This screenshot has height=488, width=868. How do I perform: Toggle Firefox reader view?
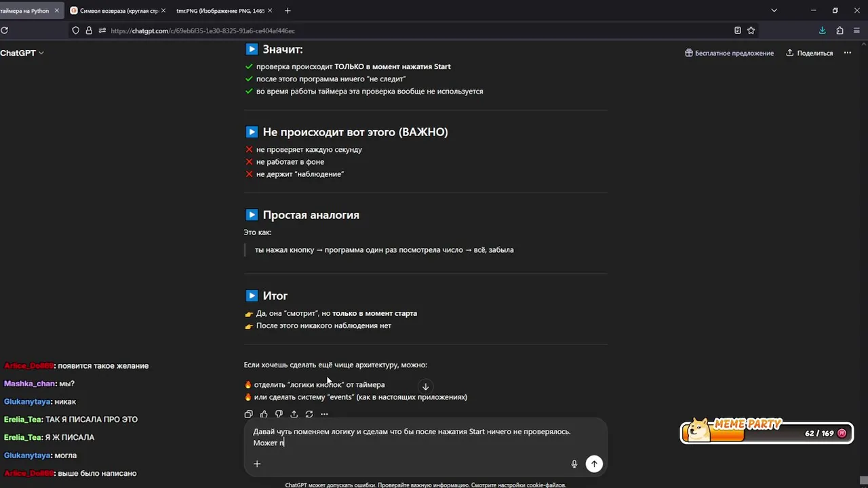coord(737,30)
